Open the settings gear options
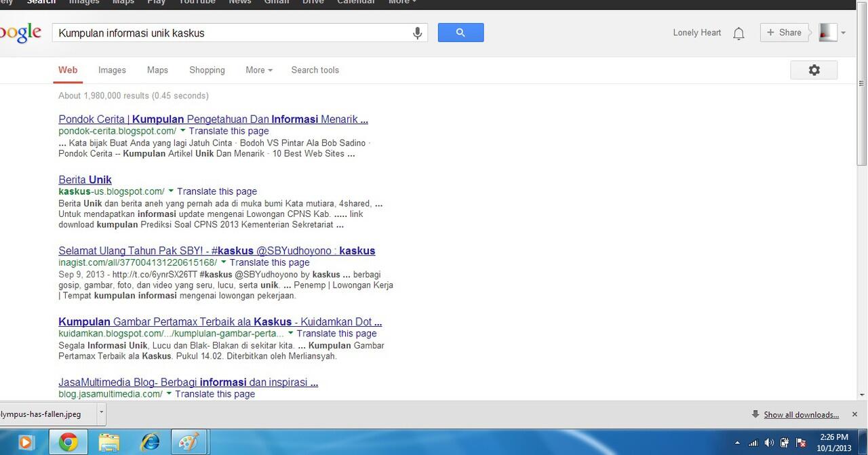The height and width of the screenshot is (455, 868). [x=814, y=70]
